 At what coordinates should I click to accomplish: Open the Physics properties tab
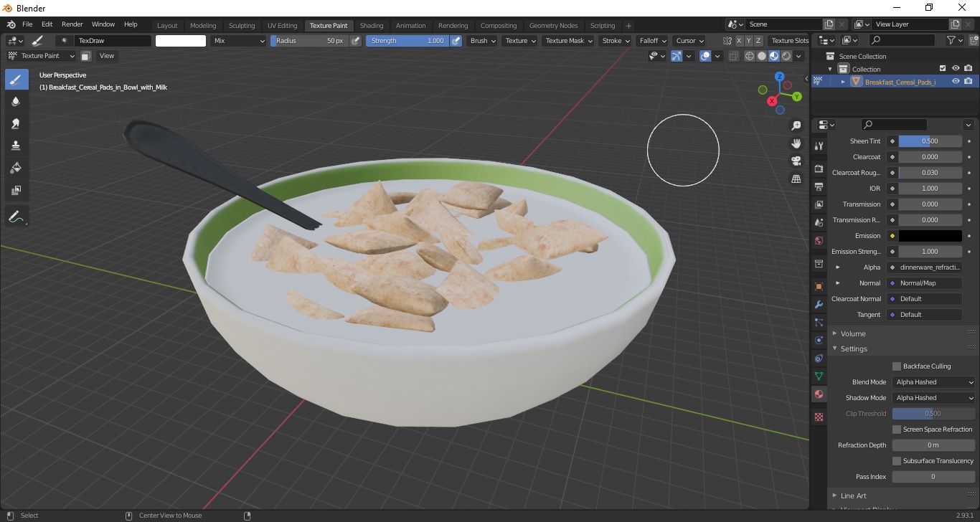coord(819,340)
